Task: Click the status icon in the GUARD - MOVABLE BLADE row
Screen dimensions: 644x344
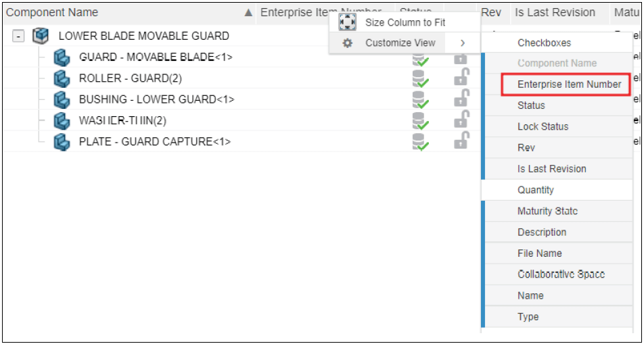Action: pos(421,59)
